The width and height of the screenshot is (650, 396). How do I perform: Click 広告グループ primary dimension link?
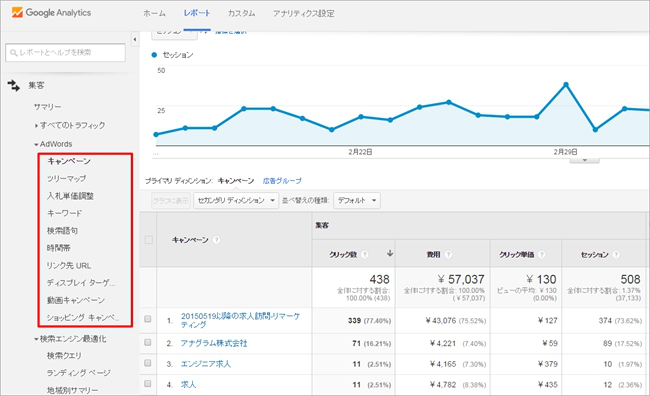(282, 181)
